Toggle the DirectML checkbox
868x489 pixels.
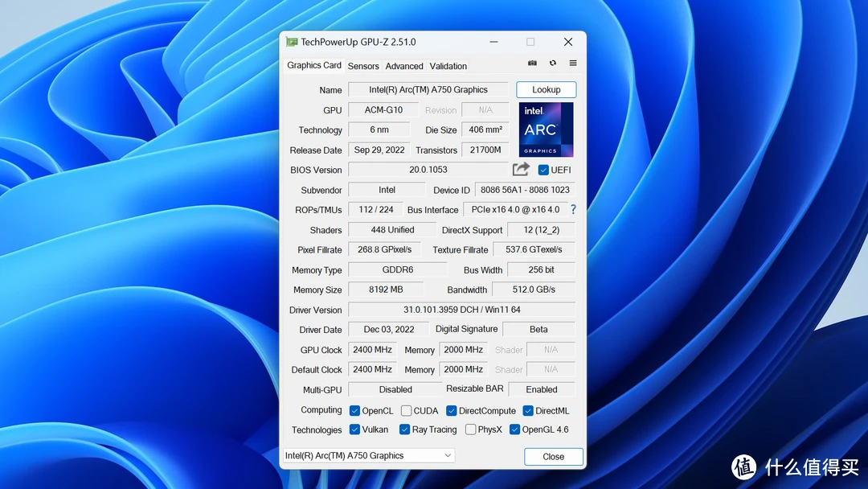[528, 411]
